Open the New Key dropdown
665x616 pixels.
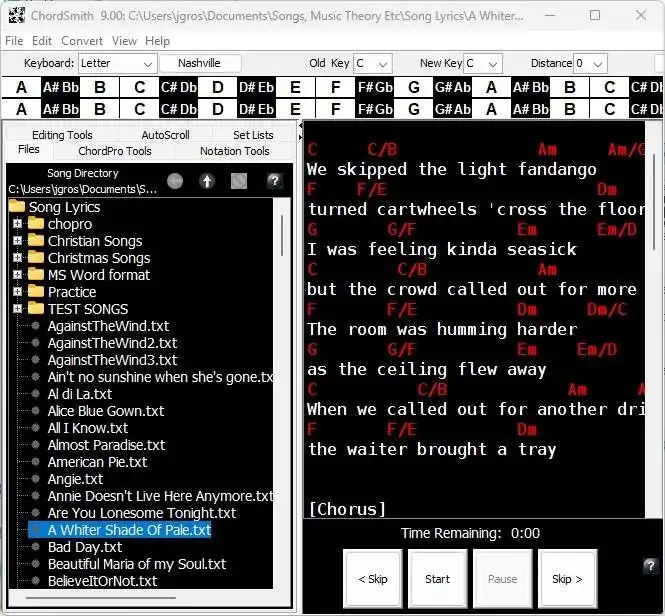point(483,64)
